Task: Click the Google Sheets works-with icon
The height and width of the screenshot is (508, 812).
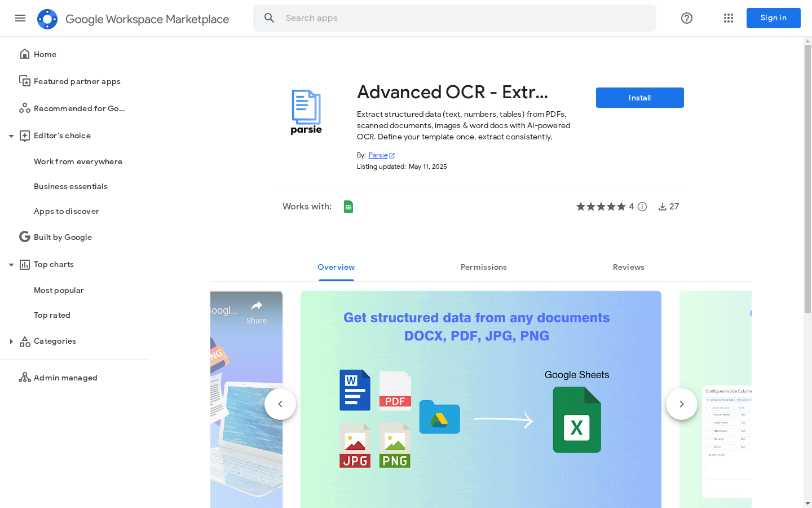Action: [348, 207]
